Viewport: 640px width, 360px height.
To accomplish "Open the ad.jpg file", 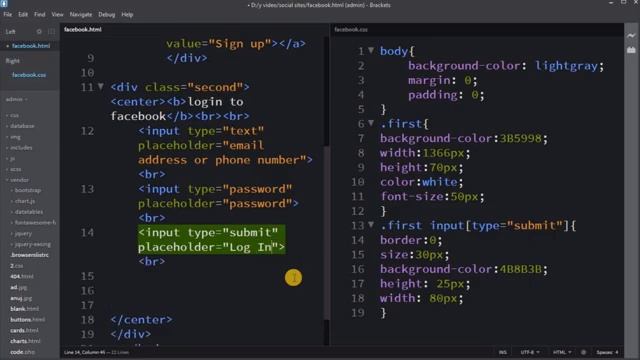I will click(x=19, y=287).
